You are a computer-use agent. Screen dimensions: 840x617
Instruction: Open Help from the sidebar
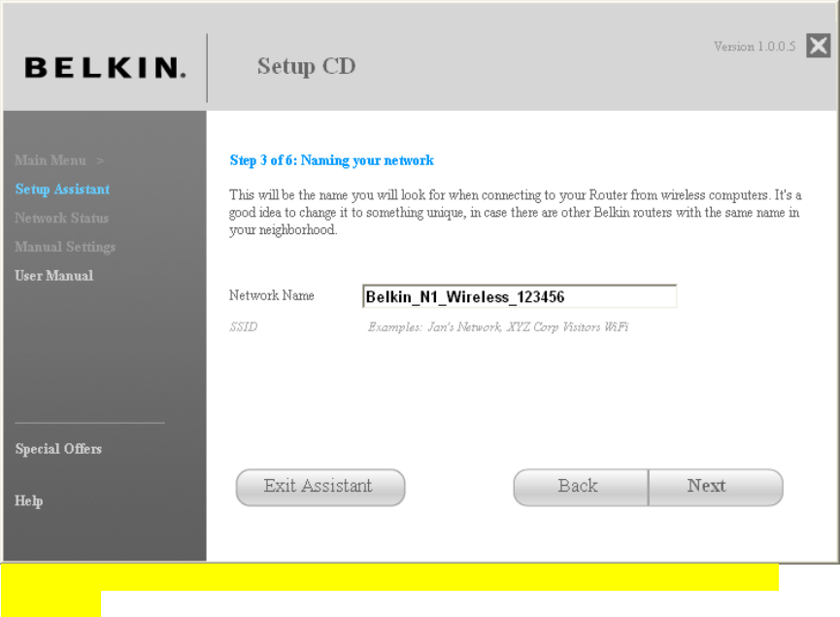(x=29, y=500)
